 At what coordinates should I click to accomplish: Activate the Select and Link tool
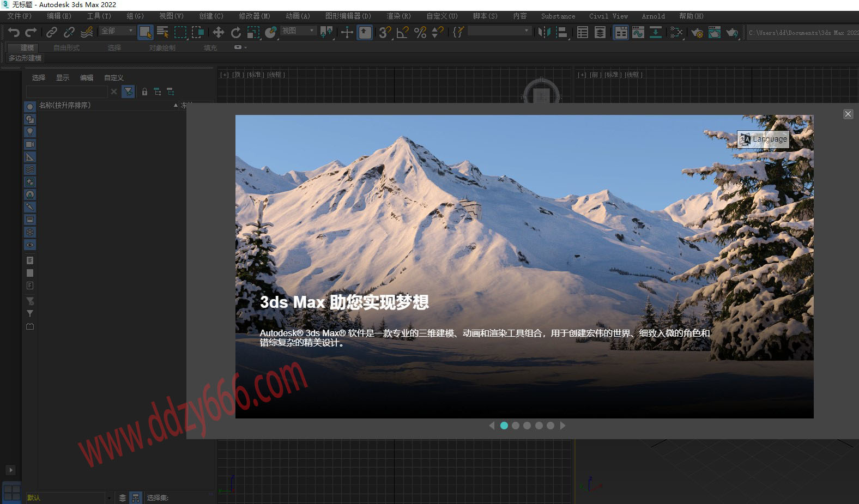pyautogui.click(x=52, y=32)
